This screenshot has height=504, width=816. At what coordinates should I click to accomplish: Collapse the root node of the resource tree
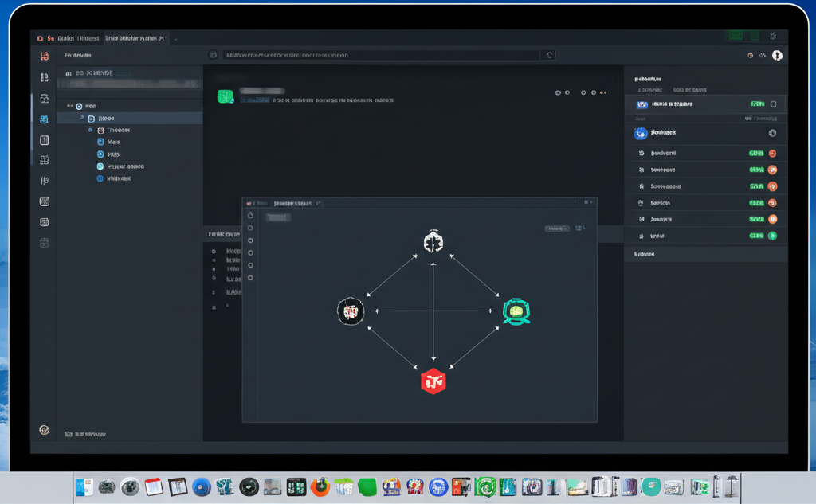(x=70, y=105)
